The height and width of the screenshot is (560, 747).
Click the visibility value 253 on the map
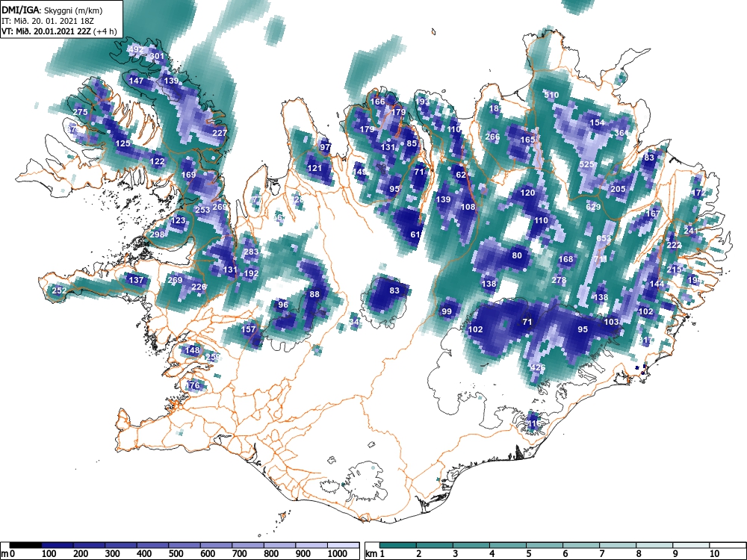202,210
